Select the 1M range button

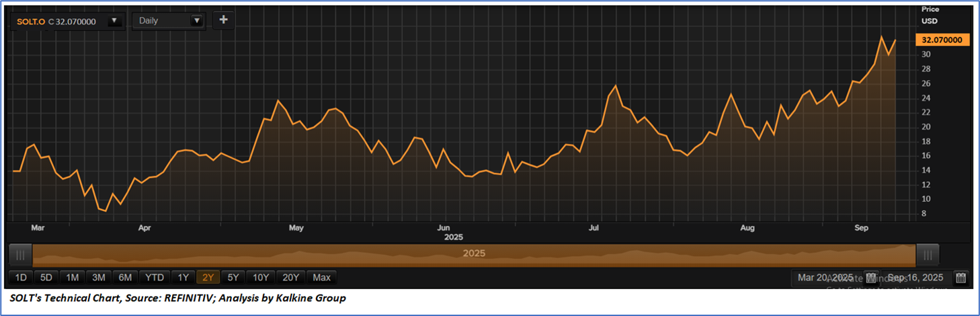pyautogui.click(x=73, y=277)
